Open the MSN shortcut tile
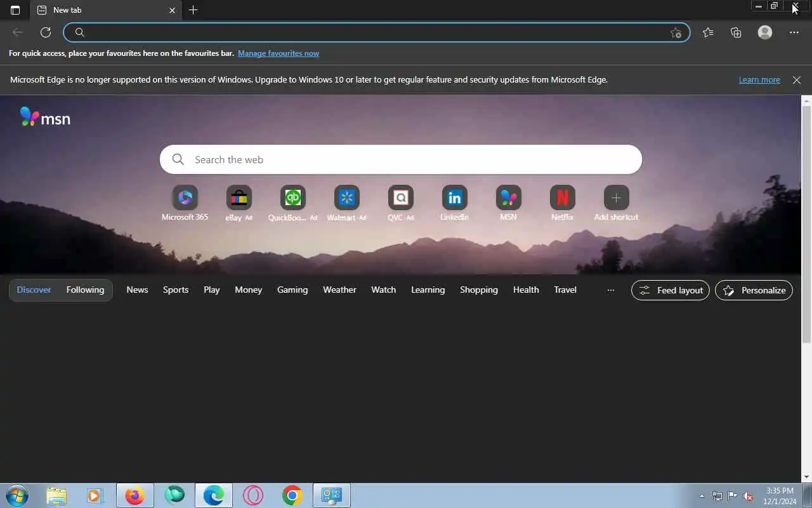Image resolution: width=812 pixels, height=508 pixels. coord(508,203)
